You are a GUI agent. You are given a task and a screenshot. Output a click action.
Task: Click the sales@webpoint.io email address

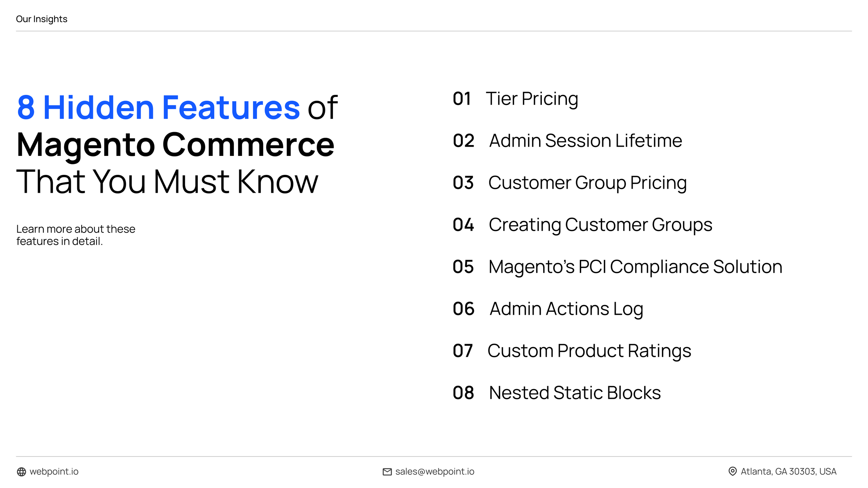tap(435, 471)
